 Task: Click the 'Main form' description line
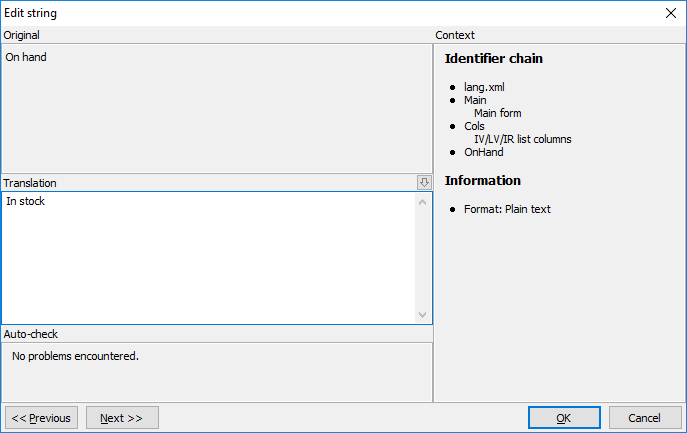click(497, 113)
